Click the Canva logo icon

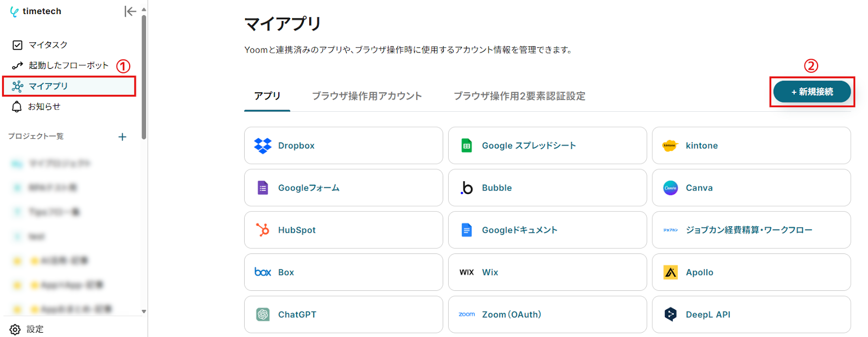pyautogui.click(x=671, y=188)
